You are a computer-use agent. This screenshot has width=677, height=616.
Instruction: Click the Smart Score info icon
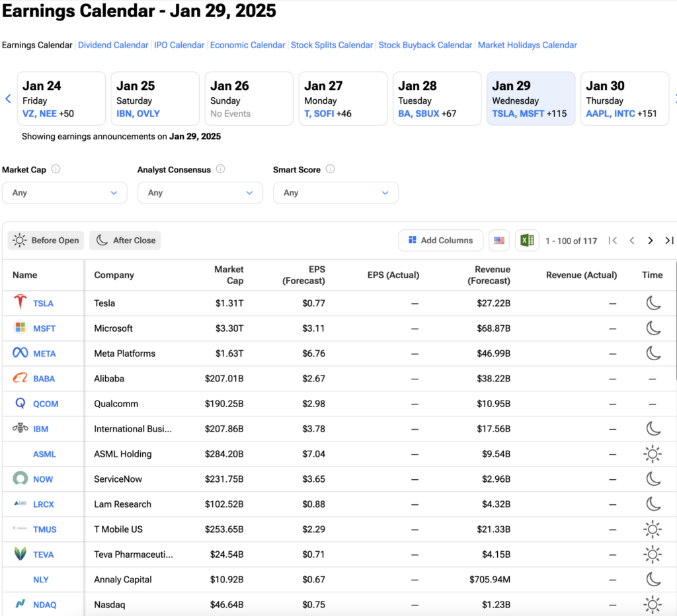330,169
